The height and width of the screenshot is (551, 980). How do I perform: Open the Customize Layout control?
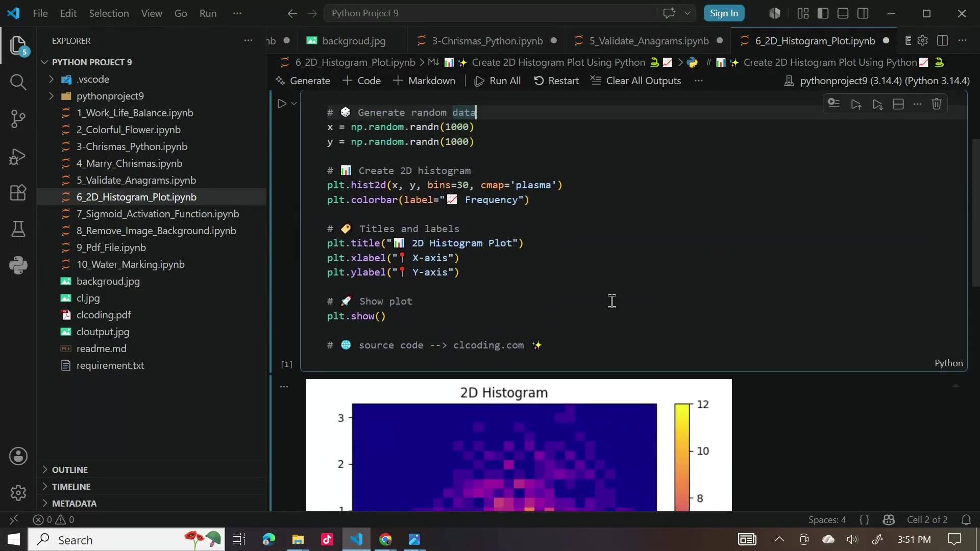803,13
